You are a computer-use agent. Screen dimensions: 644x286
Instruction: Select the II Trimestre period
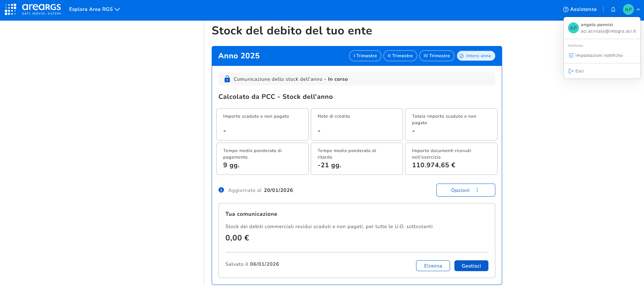[x=400, y=56]
